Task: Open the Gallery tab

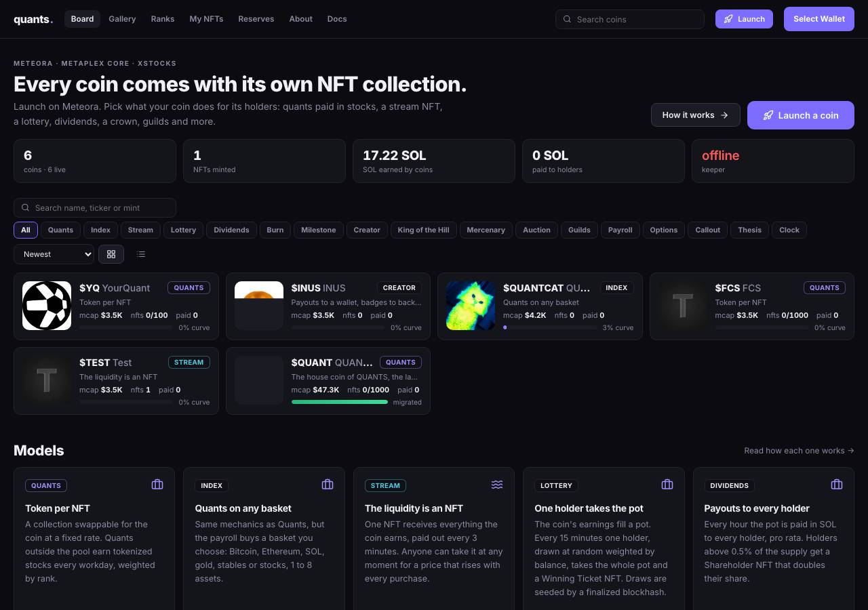Action: (x=122, y=19)
